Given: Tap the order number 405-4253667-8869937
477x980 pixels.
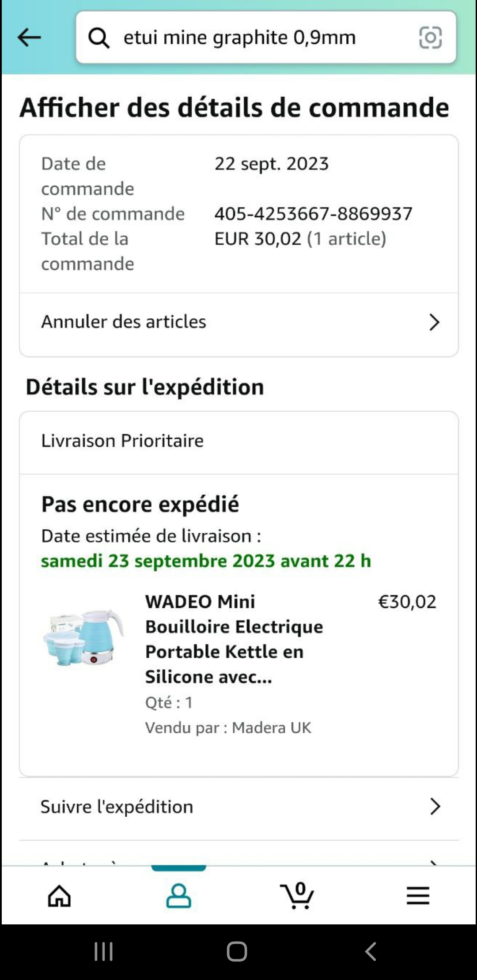Looking at the screenshot, I should pos(313,214).
